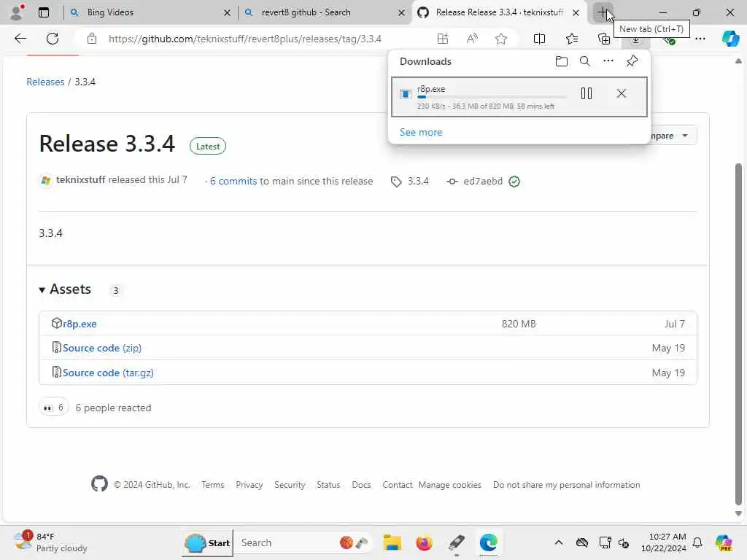Show the commit verification check status
Image resolution: width=747 pixels, height=560 pixels.
514,182
